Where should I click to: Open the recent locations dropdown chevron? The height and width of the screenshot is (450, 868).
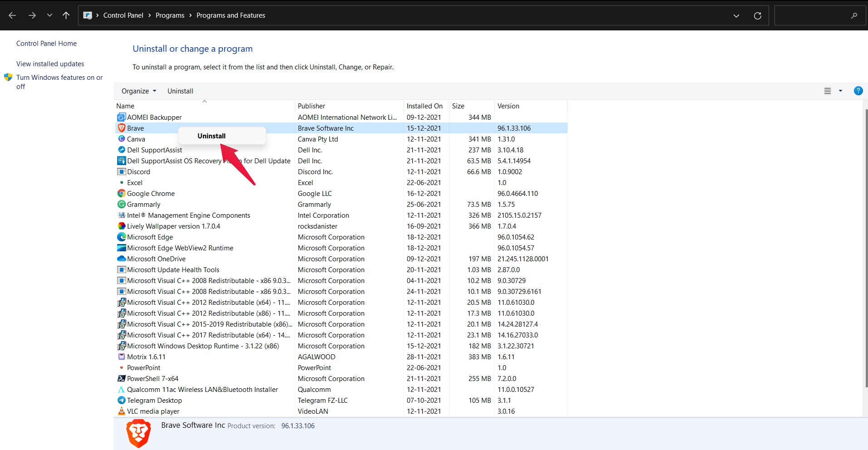49,15
